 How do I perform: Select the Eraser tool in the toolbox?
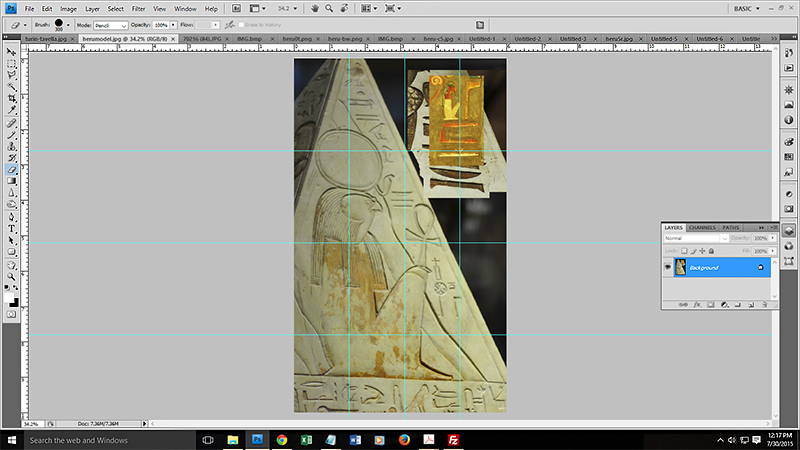[x=12, y=170]
